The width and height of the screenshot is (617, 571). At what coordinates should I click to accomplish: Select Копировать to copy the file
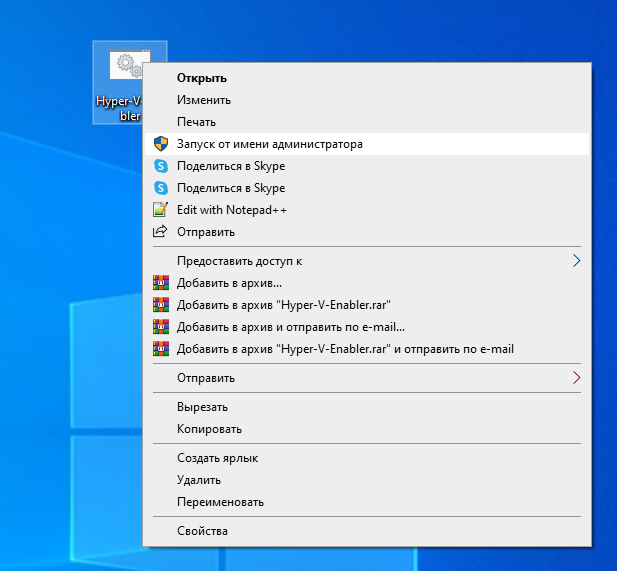pos(209,429)
